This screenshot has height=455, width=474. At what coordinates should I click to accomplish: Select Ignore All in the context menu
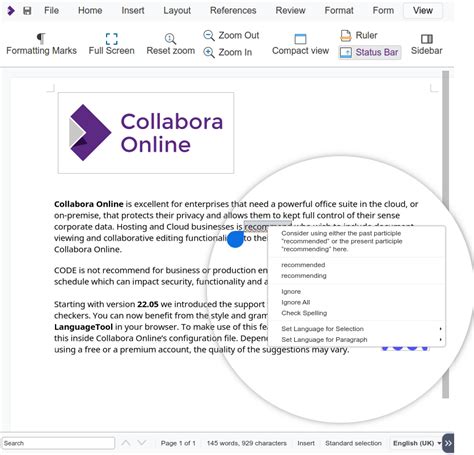296,302
